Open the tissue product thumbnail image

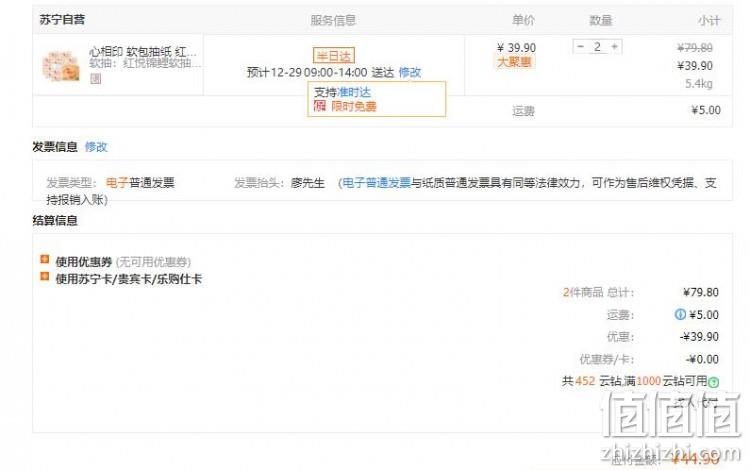pyautogui.click(x=61, y=66)
